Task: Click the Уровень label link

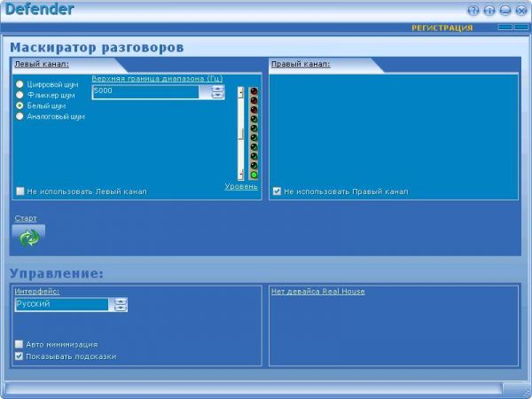Action: [x=241, y=186]
